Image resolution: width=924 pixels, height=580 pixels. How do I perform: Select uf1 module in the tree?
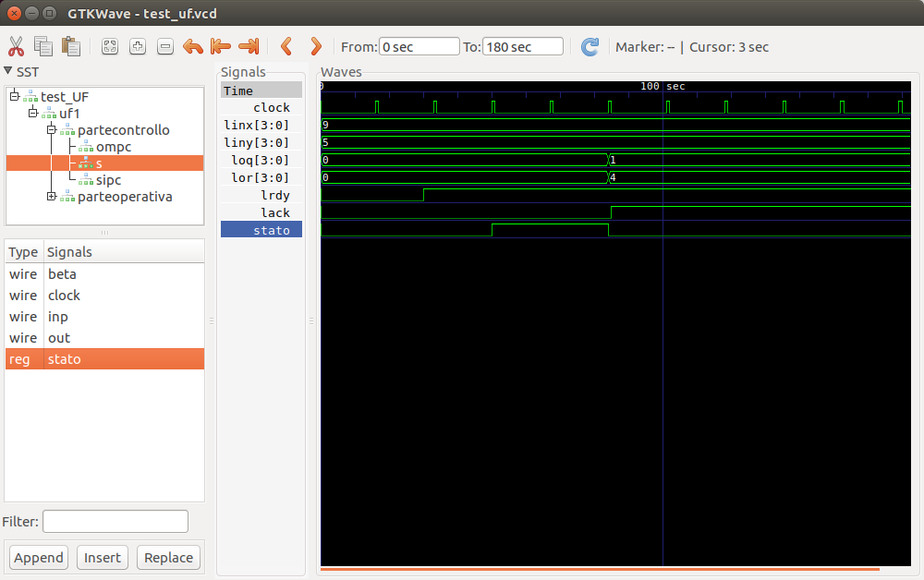pyautogui.click(x=69, y=113)
